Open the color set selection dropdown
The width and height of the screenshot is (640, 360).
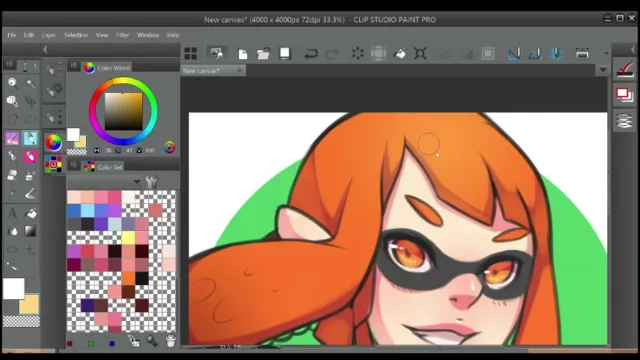tap(137, 182)
